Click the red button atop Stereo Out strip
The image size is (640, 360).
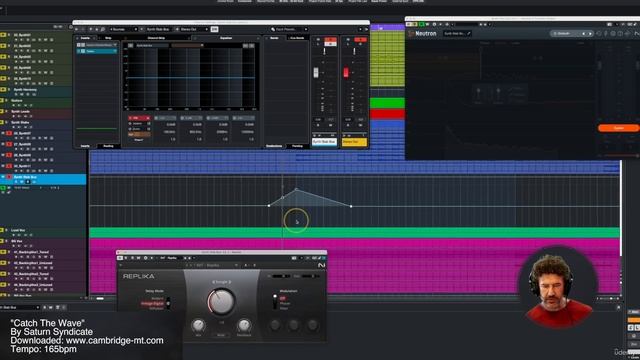[x=360, y=40]
